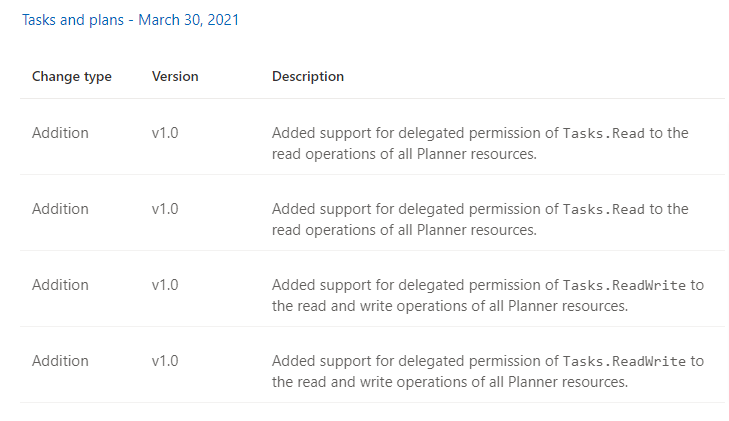Select Addition in the last table row

(x=60, y=361)
